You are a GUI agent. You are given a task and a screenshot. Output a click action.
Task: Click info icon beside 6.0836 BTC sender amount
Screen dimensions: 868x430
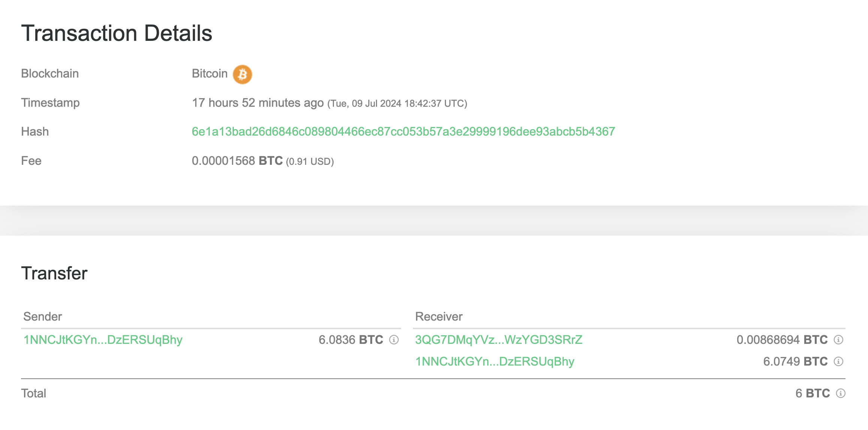[394, 340]
